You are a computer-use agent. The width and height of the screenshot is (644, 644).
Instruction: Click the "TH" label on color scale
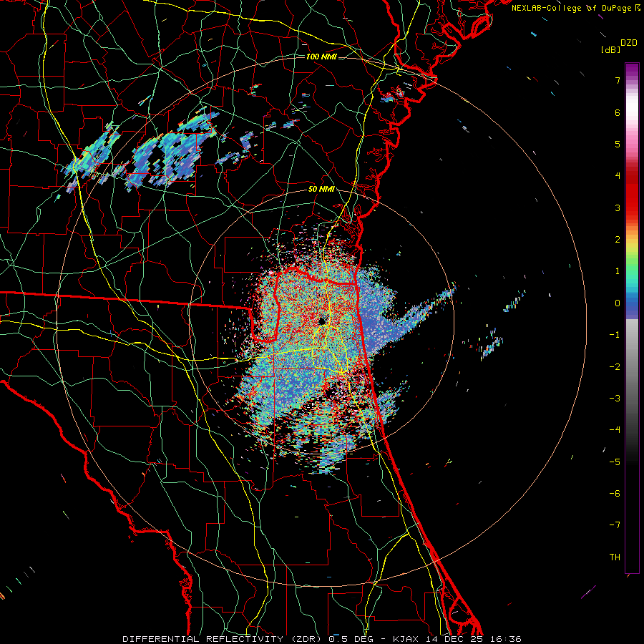coord(615,557)
